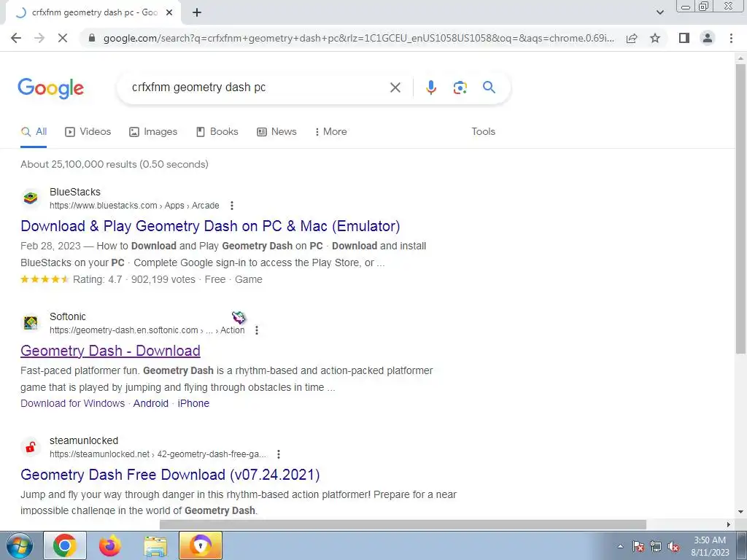Click the steamunlocked favicon
Screen dimensions: 747x560
31,447
